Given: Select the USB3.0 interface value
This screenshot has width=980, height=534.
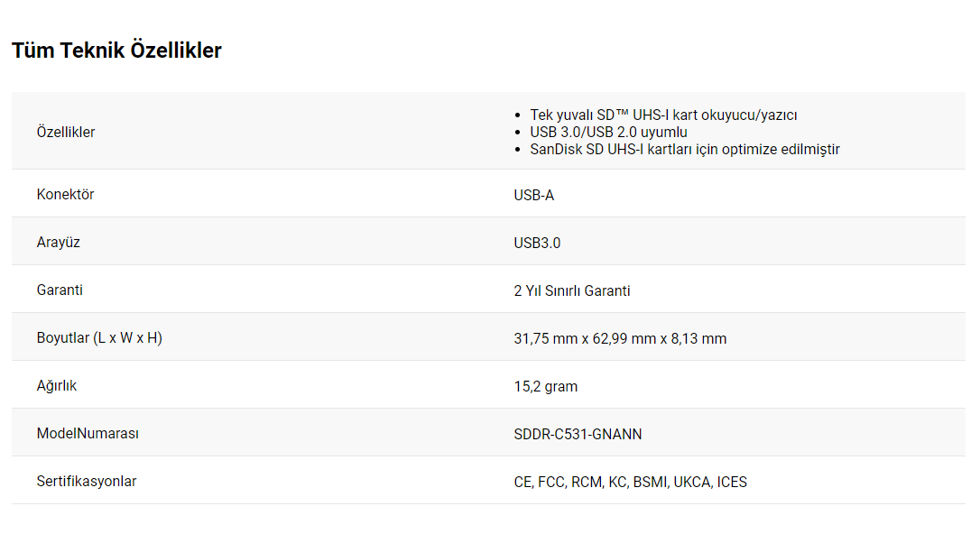Looking at the screenshot, I should tap(537, 243).
